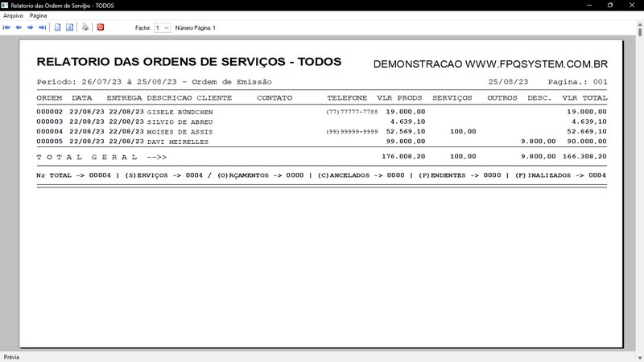Click order number 000005

pyautogui.click(x=50, y=142)
